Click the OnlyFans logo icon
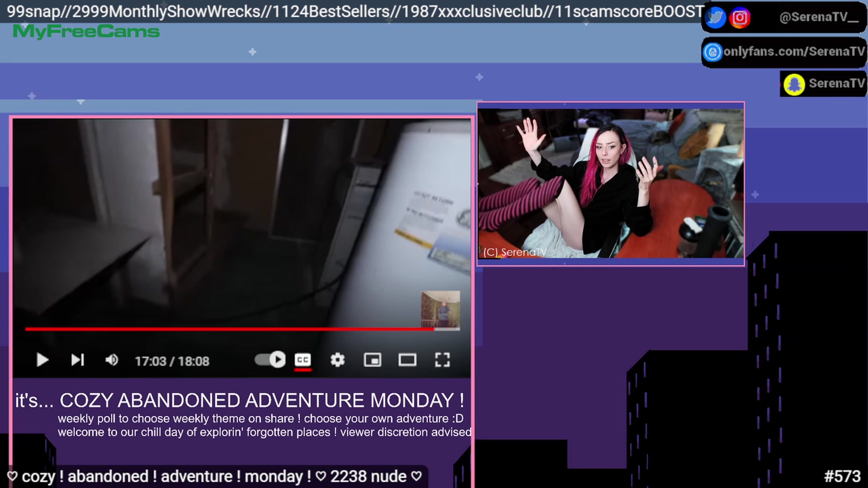The image size is (868, 488). point(712,52)
